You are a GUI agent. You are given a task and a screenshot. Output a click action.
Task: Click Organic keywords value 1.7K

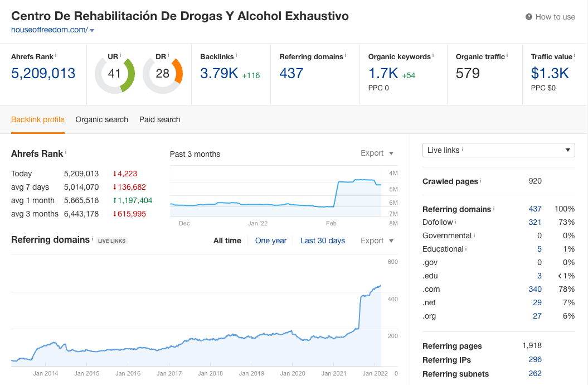(383, 73)
